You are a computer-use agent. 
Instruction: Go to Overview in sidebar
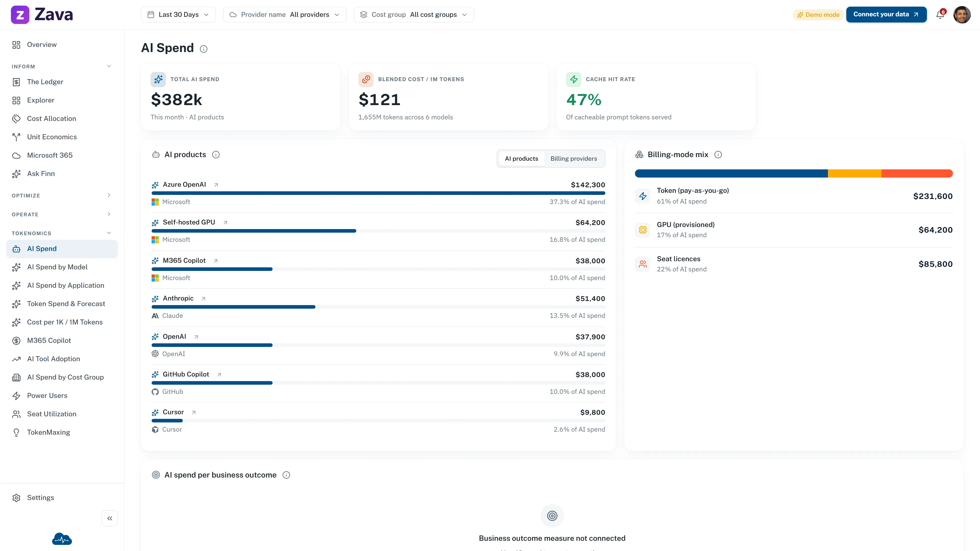click(x=62, y=44)
